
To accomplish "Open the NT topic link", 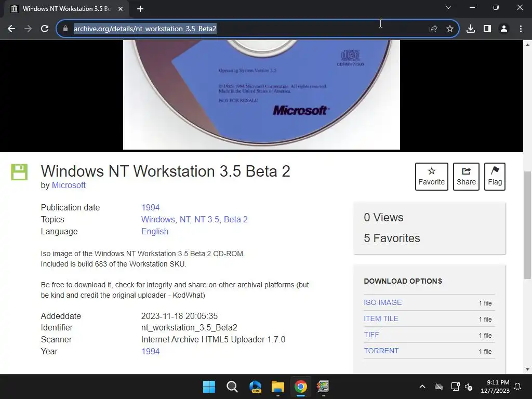I will pos(185,220).
